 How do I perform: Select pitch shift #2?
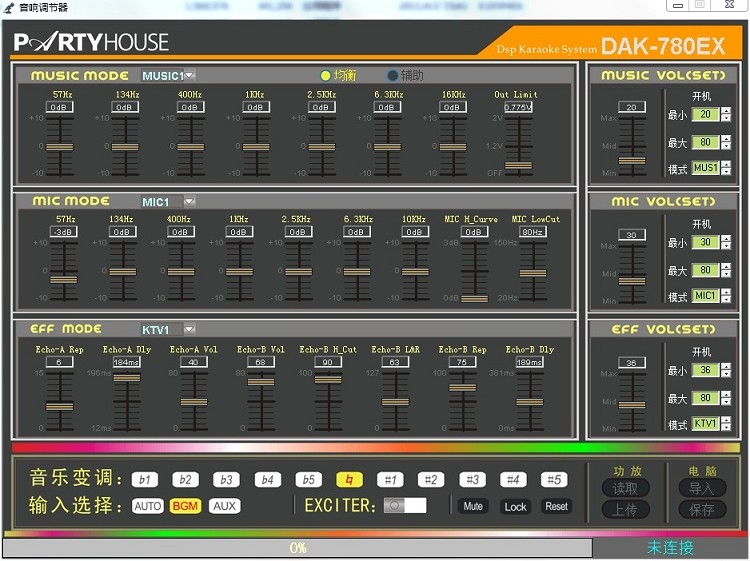coord(431,480)
